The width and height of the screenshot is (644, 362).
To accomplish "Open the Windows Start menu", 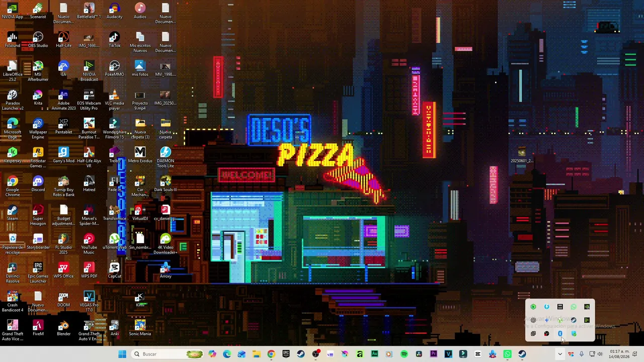I will 122,354.
